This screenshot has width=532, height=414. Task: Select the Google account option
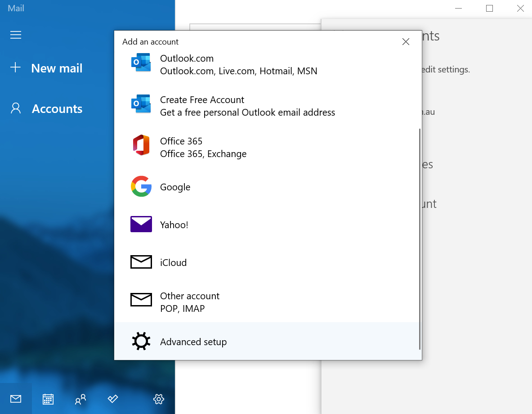click(267, 186)
